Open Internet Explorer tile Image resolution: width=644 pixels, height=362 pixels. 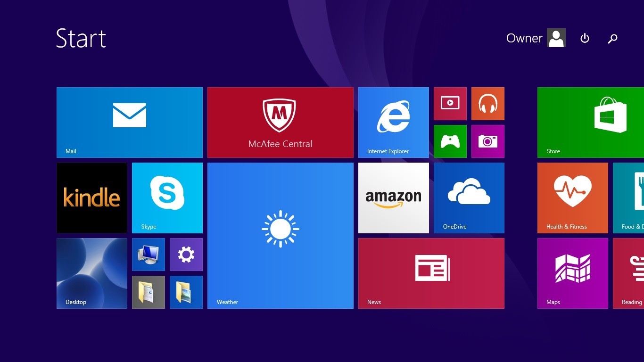tap(394, 123)
